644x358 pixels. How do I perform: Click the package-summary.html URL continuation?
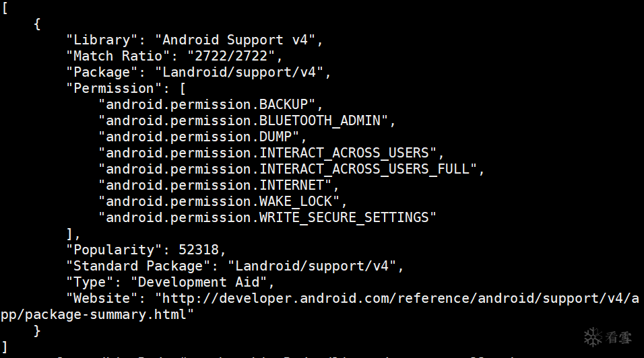(x=97, y=315)
